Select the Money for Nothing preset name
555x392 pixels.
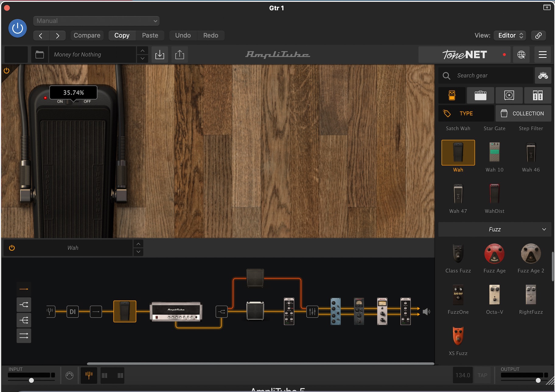92,54
